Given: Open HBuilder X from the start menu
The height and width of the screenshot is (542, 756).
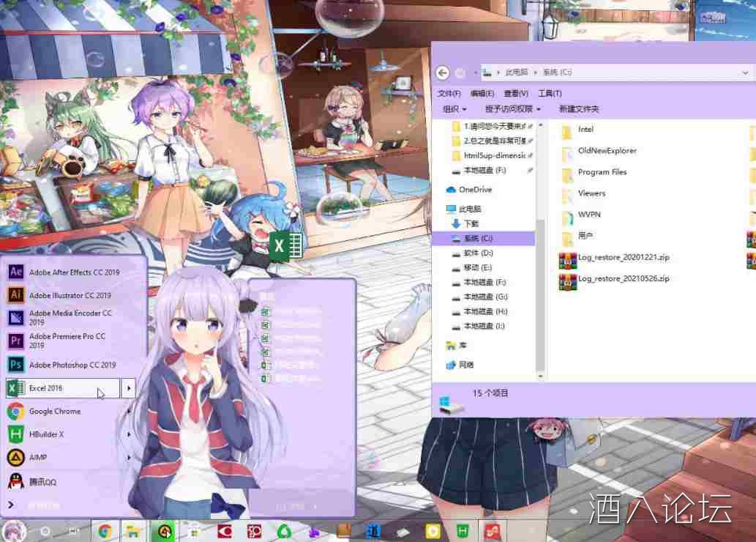Looking at the screenshot, I should [44, 434].
